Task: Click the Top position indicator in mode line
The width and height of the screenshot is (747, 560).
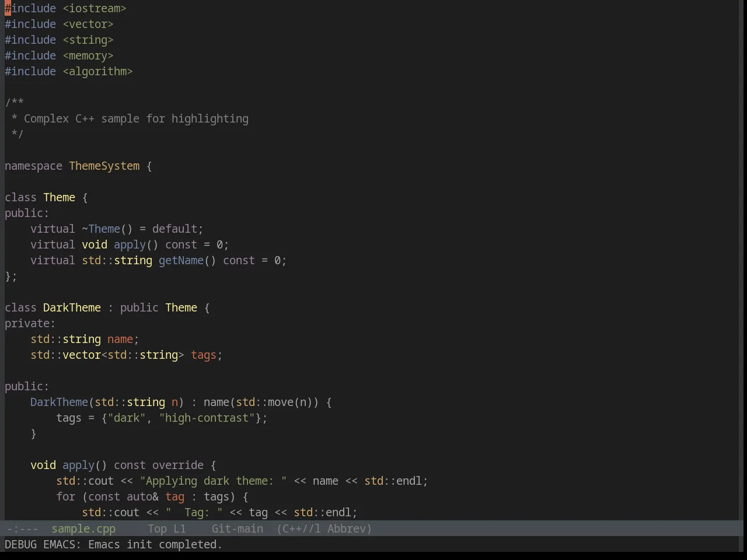Action: coord(158,529)
